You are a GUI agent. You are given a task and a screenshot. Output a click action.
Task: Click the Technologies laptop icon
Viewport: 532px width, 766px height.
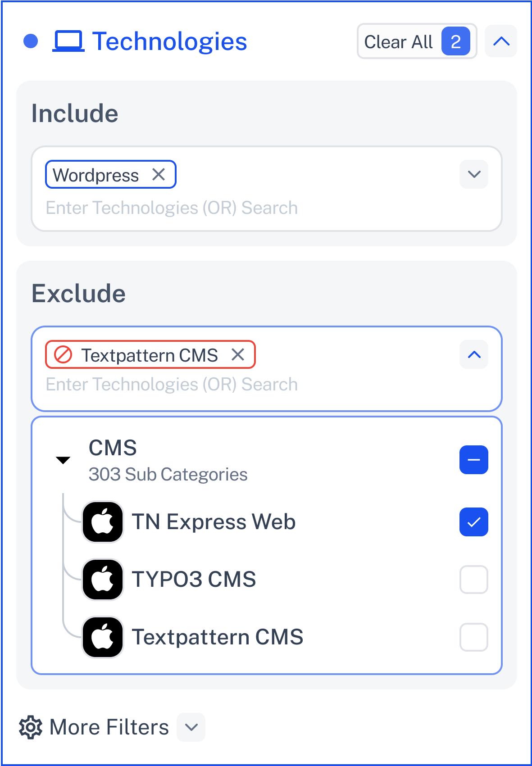pos(68,41)
